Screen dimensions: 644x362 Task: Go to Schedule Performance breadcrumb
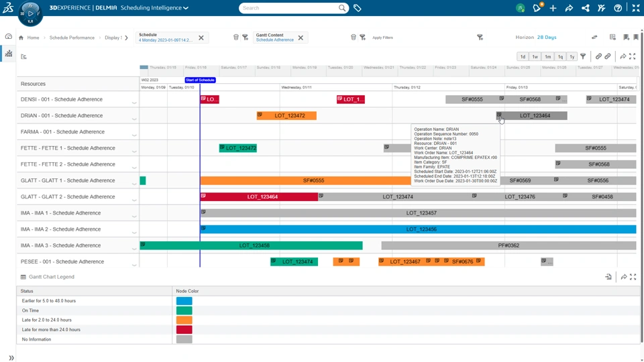point(72,38)
